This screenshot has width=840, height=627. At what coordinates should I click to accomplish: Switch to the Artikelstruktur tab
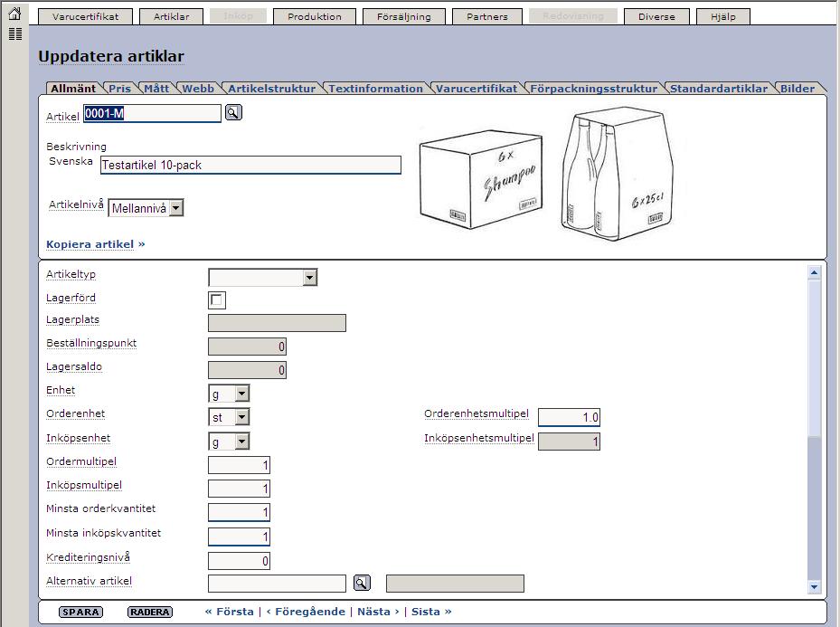[272, 89]
